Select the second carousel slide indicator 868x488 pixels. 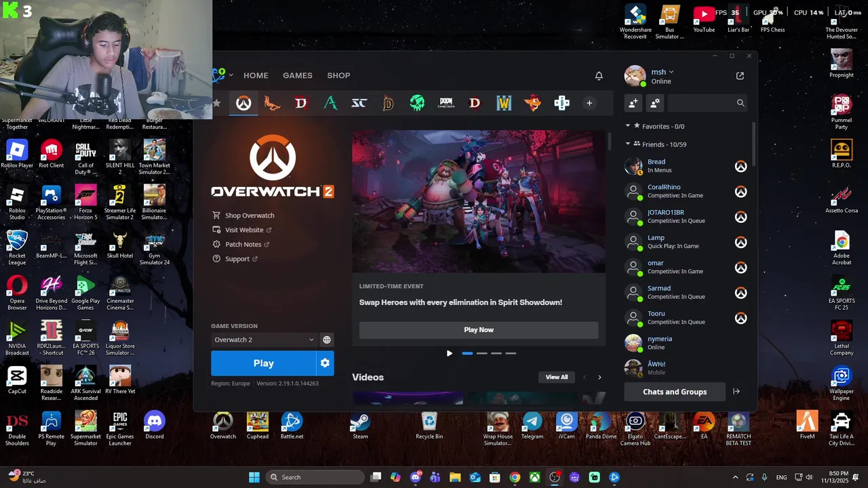click(x=481, y=353)
